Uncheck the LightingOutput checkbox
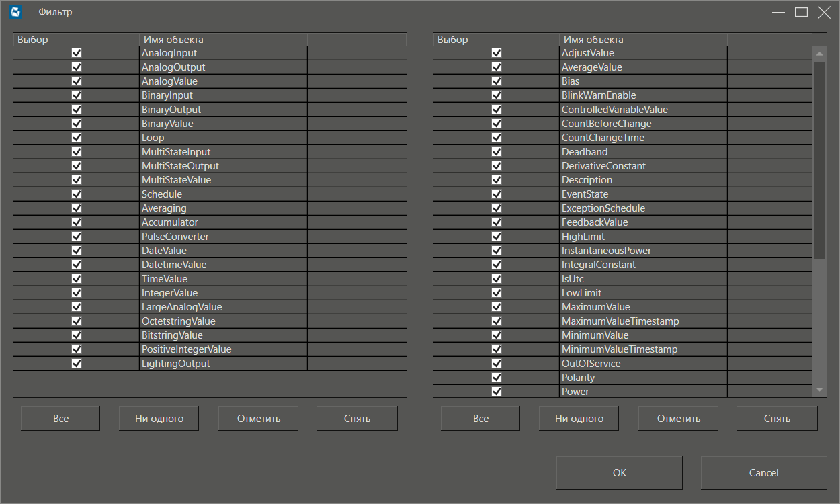The height and width of the screenshot is (504, 840). 77,364
